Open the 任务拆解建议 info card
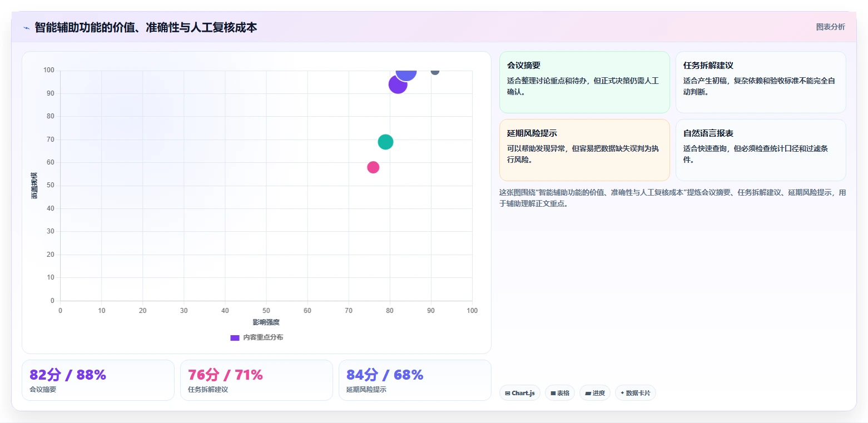Screen dimensions: 868x423 click(x=761, y=82)
